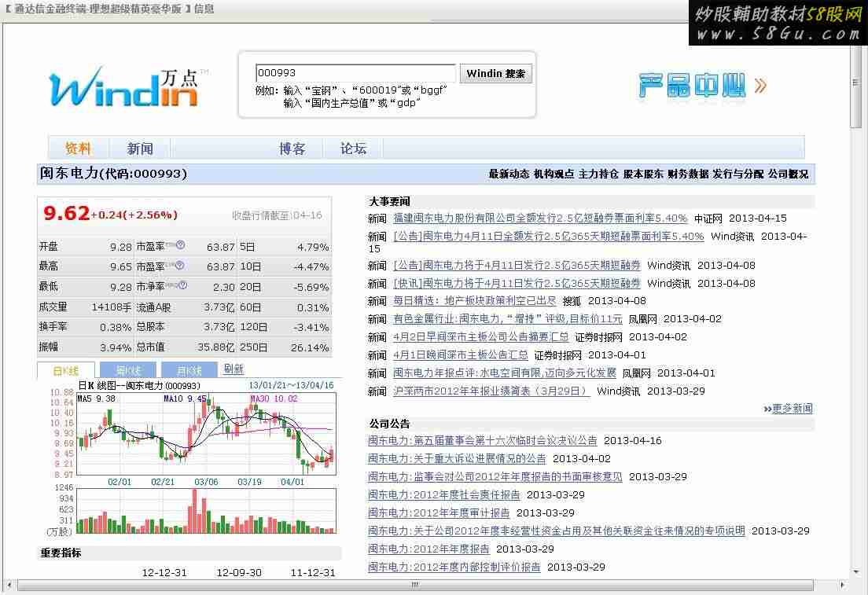Click the Windin 搜索 button
Screen dimensions: 868x595
pos(496,74)
